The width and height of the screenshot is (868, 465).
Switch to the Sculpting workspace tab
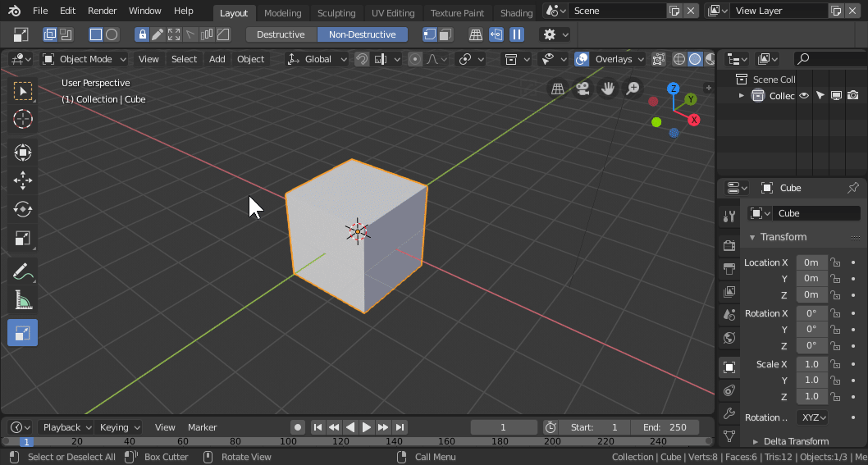point(336,13)
